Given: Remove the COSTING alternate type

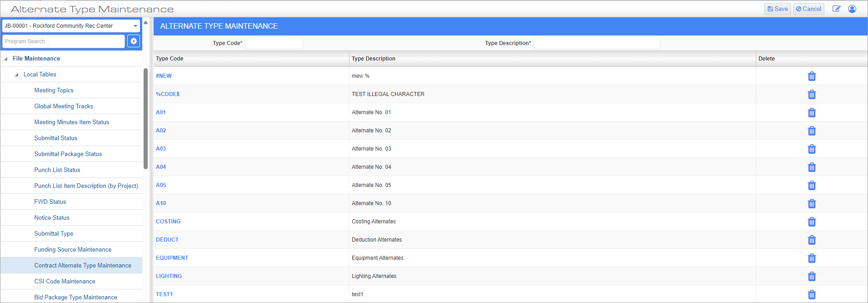Looking at the screenshot, I should (812, 222).
